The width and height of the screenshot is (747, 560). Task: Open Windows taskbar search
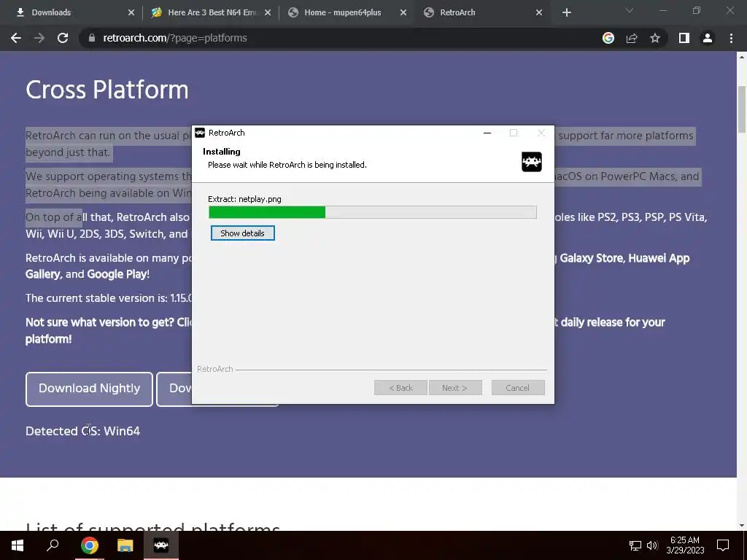pyautogui.click(x=53, y=545)
